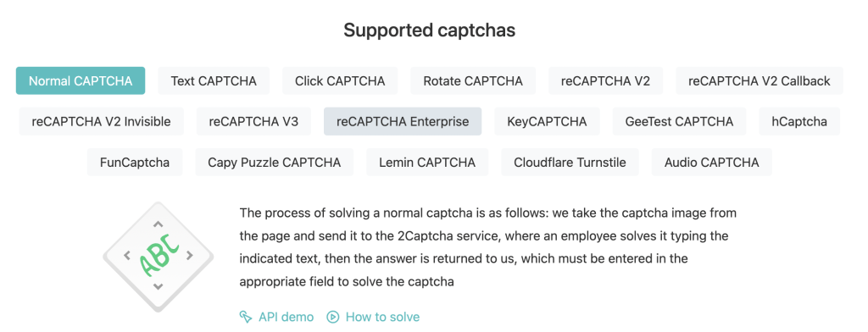This screenshot has width=868, height=332.
Task: Select the reCAPTCHA V2 Invisible tab
Action: point(102,122)
